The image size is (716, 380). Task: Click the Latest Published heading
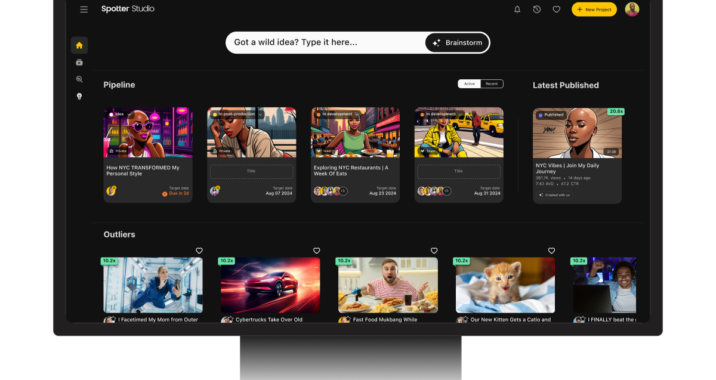coord(565,85)
